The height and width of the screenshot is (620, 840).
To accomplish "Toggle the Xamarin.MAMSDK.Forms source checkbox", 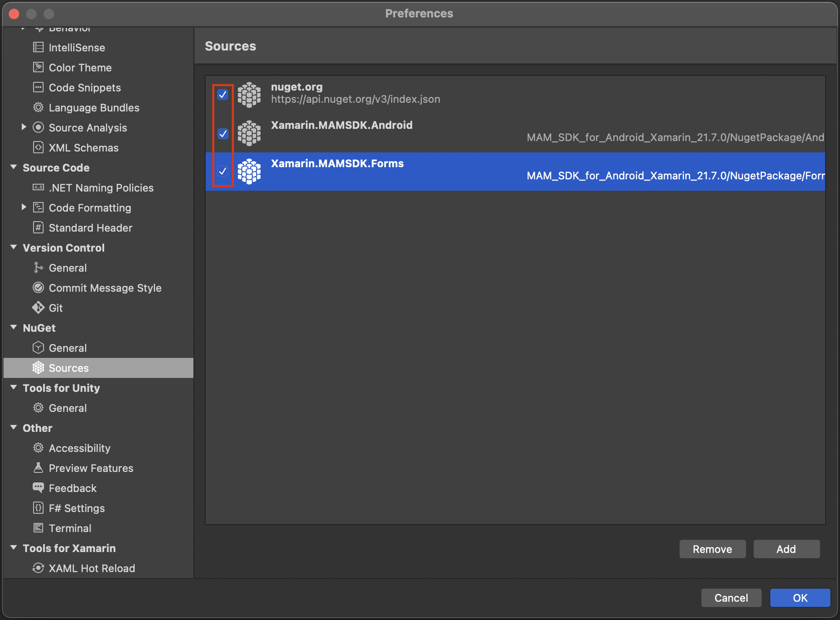I will (x=223, y=171).
